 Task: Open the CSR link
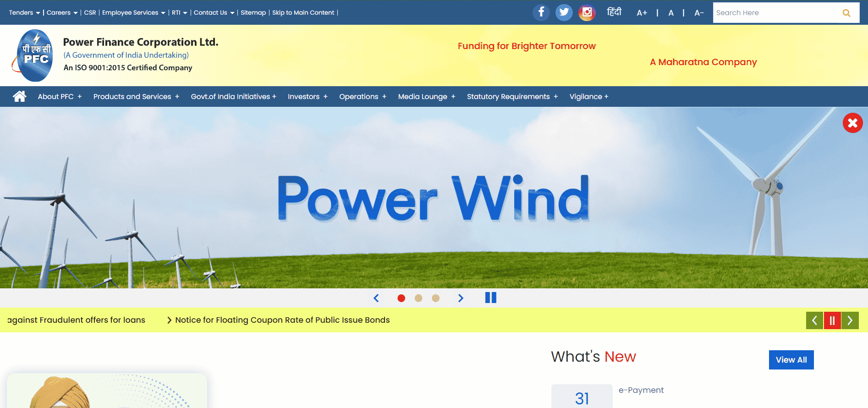pyautogui.click(x=90, y=12)
